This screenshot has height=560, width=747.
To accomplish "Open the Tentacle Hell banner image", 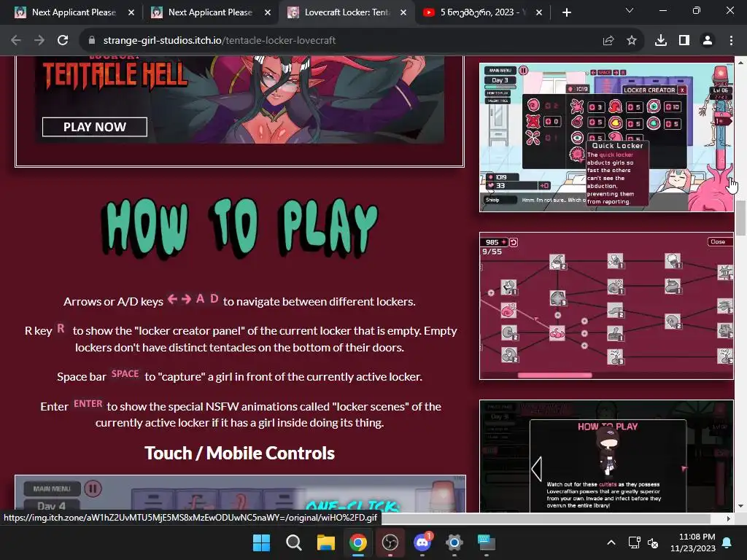I will pos(239,100).
